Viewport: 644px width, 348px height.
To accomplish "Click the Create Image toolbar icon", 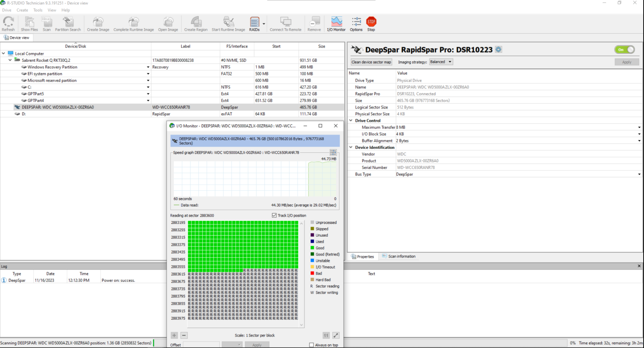I will (98, 24).
